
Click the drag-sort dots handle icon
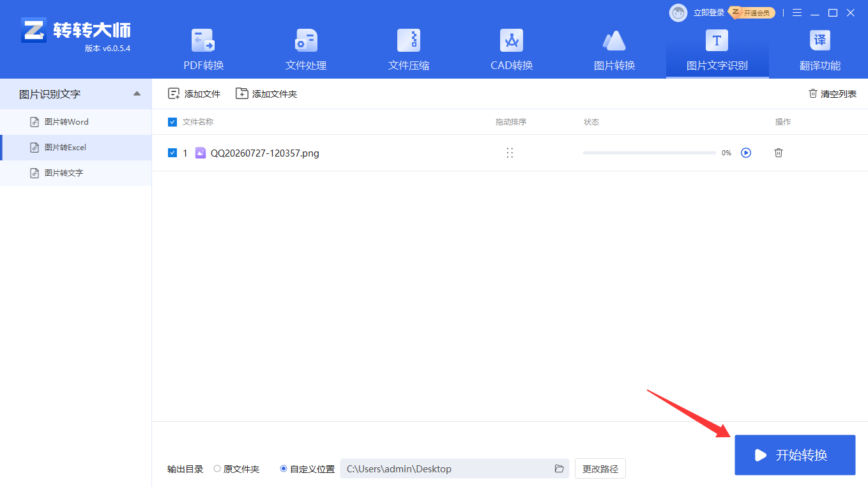[510, 153]
